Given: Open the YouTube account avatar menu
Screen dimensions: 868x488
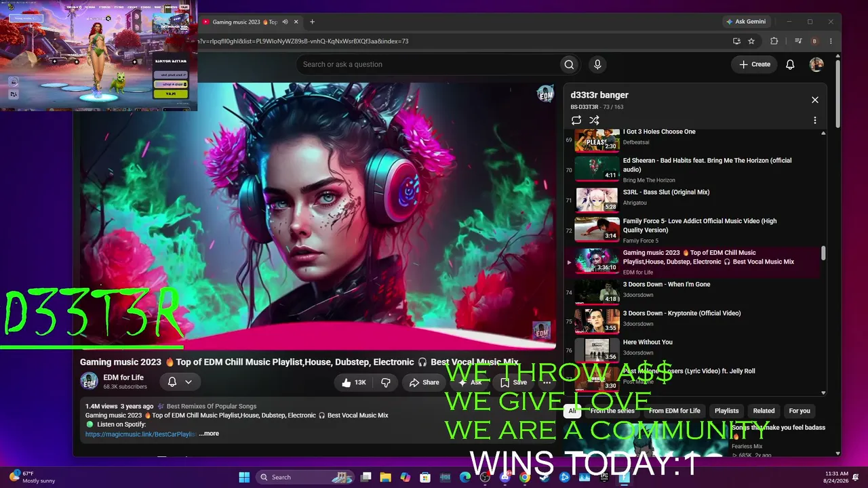Looking at the screenshot, I should click(816, 64).
